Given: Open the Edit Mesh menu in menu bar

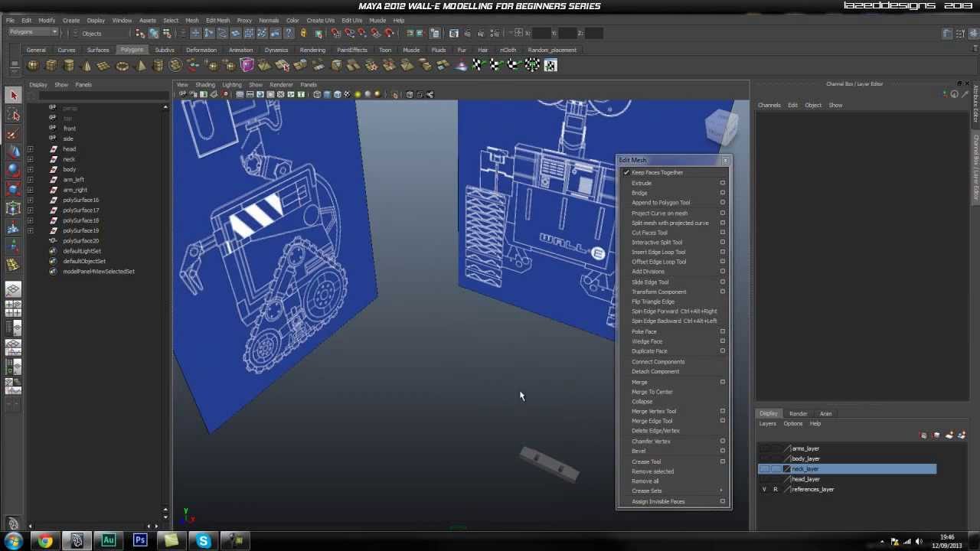Looking at the screenshot, I should (217, 21).
